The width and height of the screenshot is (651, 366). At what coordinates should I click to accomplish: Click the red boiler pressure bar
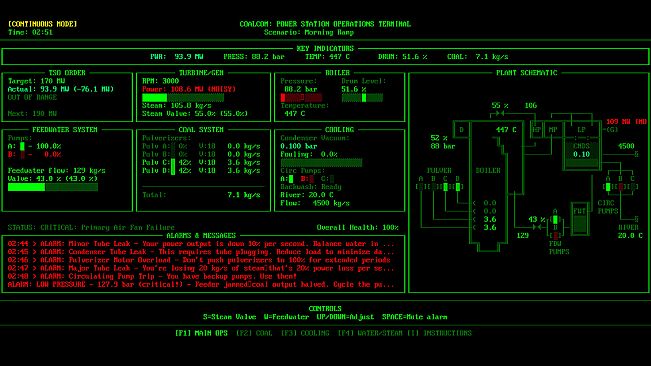click(301, 98)
